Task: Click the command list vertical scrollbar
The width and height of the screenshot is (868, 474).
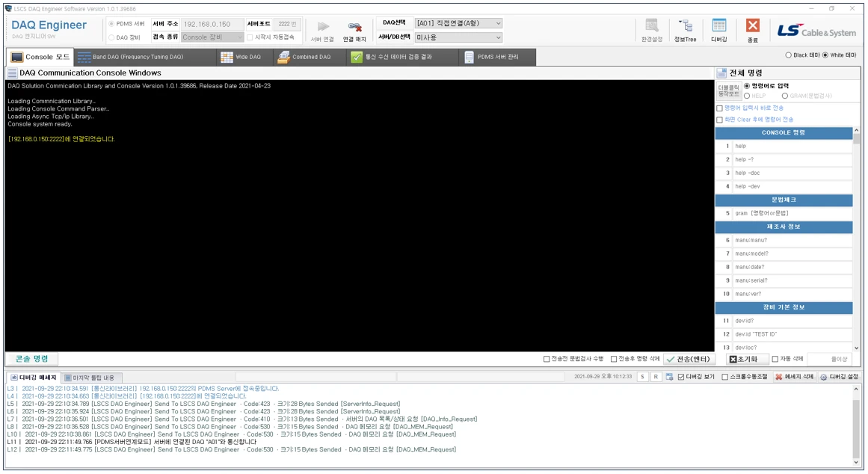Action: [x=857, y=238]
